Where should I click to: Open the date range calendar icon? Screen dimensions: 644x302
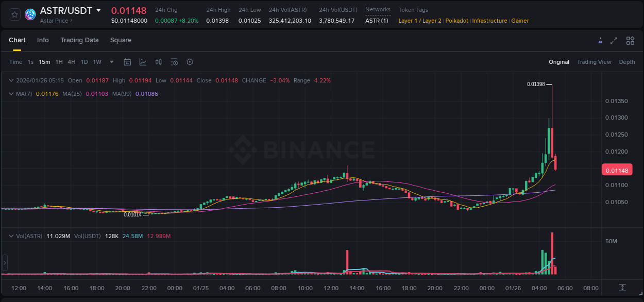pos(127,62)
